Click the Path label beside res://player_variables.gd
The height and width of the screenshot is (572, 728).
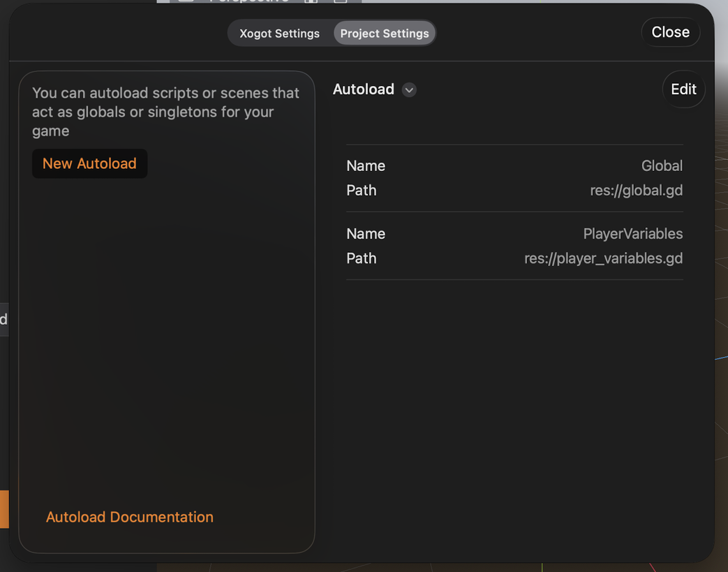coord(362,258)
